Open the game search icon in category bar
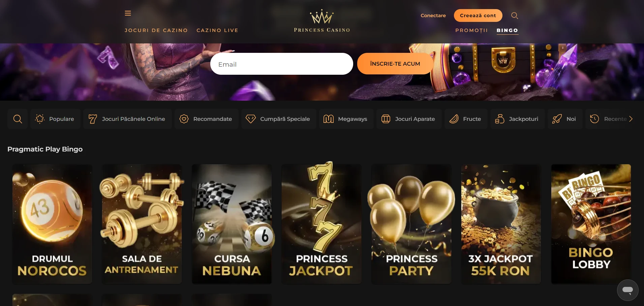 (18, 119)
